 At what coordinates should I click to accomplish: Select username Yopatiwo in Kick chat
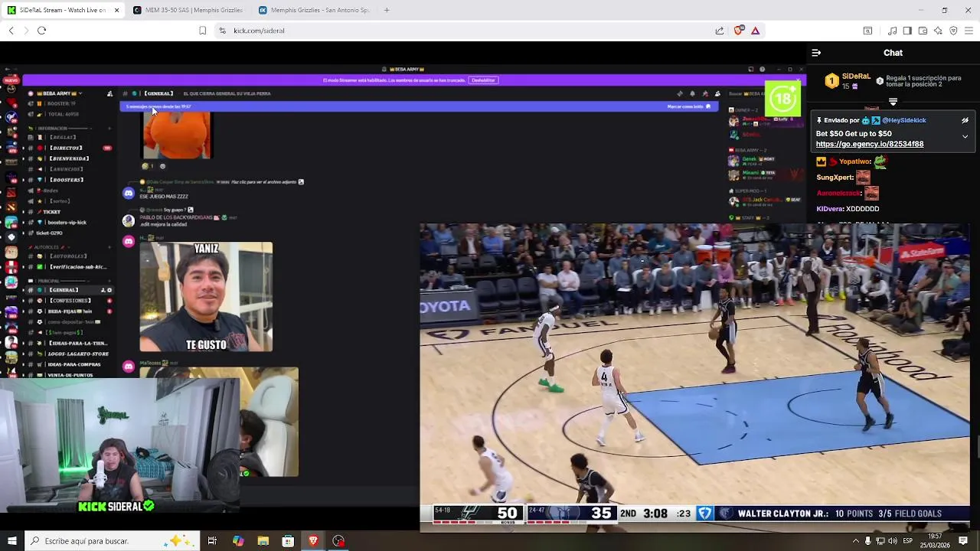click(x=855, y=161)
